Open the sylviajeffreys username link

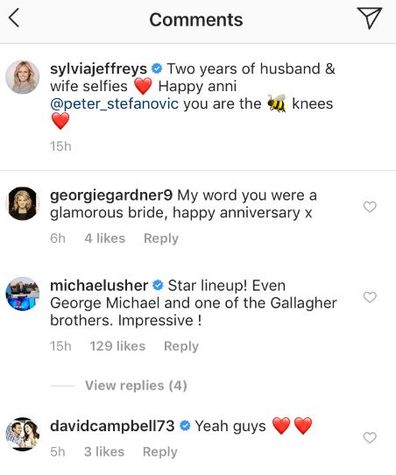(x=98, y=69)
